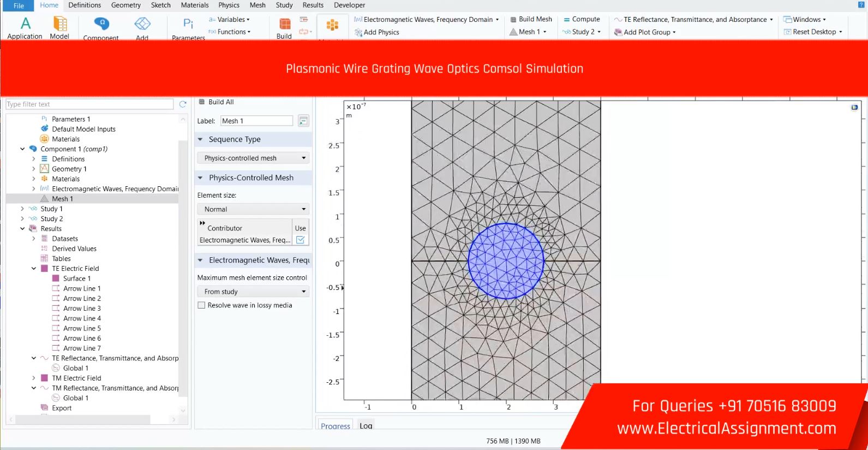Open the Model icon in ribbon

pyautogui.click(x=59, y=24)
